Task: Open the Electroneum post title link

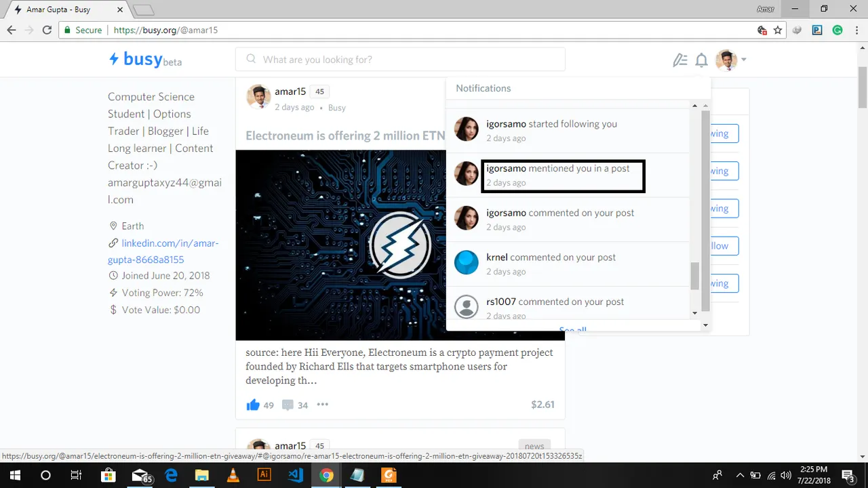Action: pyautogui.click(x=345, y=136)
